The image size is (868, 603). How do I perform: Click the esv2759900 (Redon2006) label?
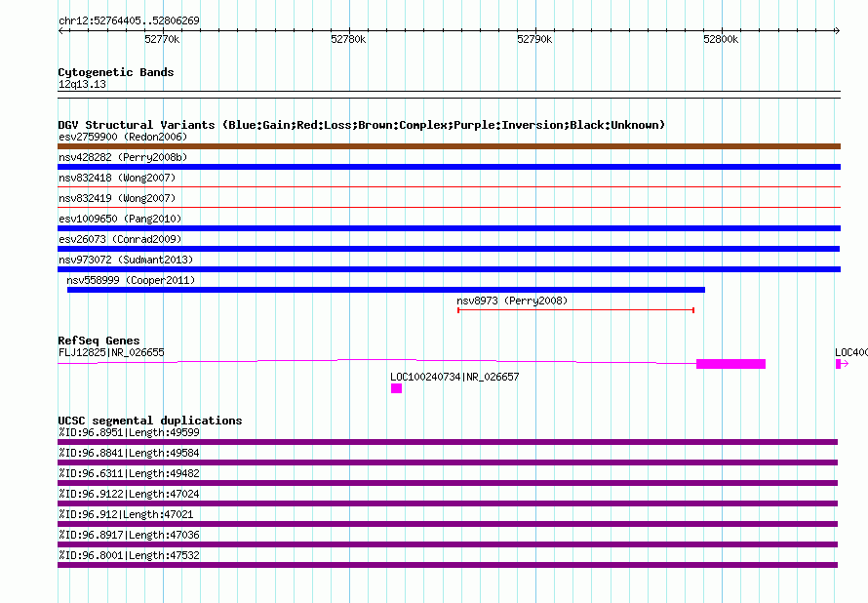123,137
